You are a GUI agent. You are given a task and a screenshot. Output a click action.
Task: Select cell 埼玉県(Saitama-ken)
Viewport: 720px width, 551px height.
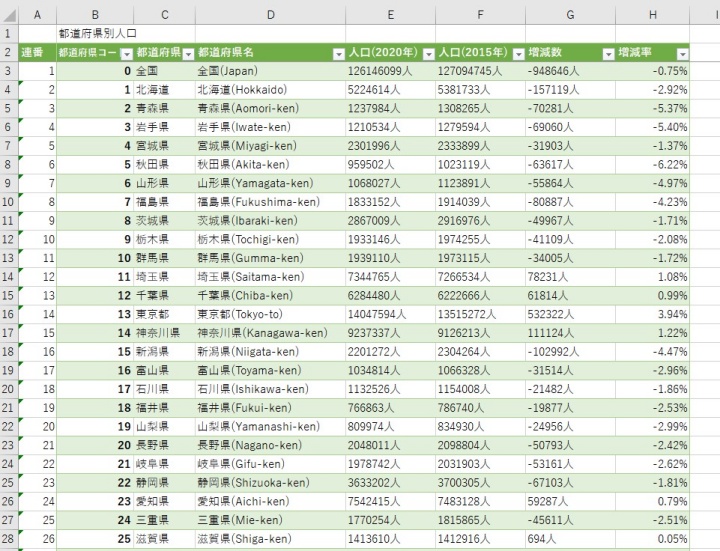pyautogui.click(x=270, y=277)
